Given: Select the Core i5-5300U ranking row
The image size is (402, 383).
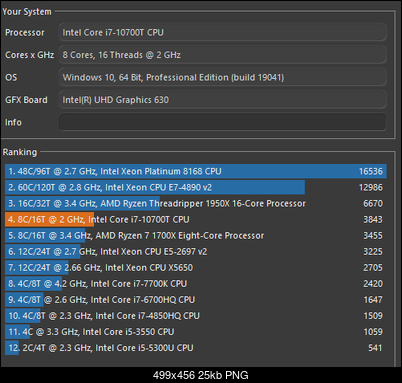Looking at the screenshot, I should click(x=196, y=347).
